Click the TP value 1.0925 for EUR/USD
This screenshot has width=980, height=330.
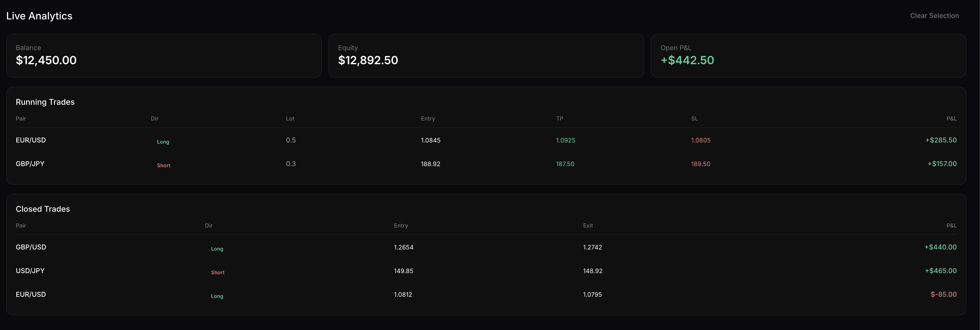(x=565, y=140)
